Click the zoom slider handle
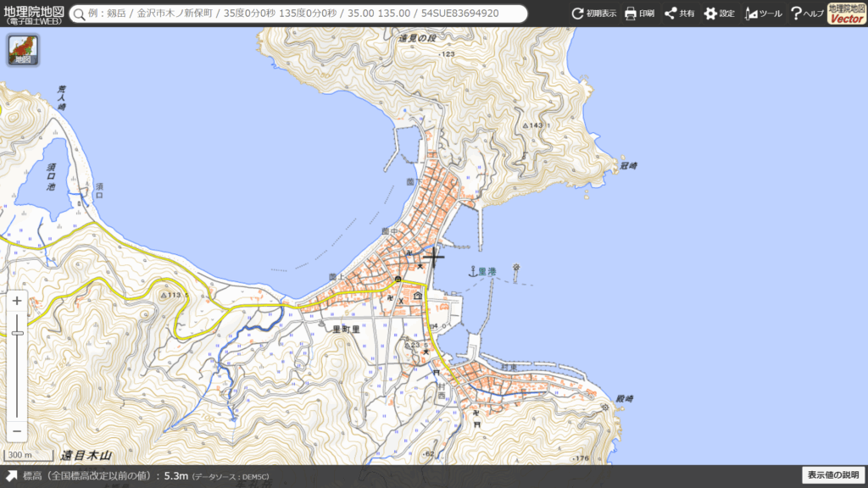868x488 pixels. (17, 332)
